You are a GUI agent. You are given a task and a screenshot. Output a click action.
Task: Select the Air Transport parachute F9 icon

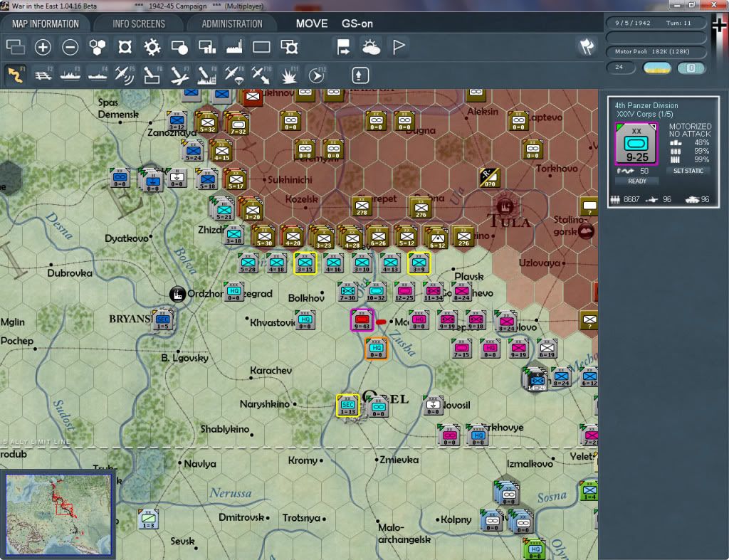[x=234, y=75]
